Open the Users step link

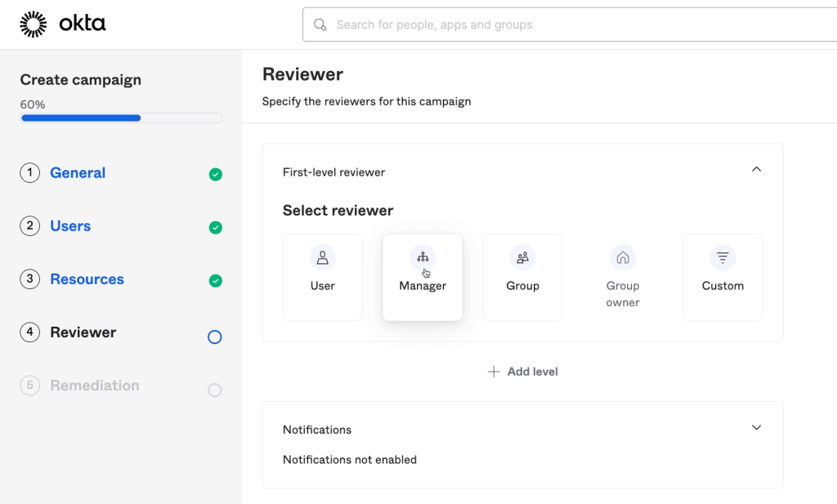[x=70, y=226]
